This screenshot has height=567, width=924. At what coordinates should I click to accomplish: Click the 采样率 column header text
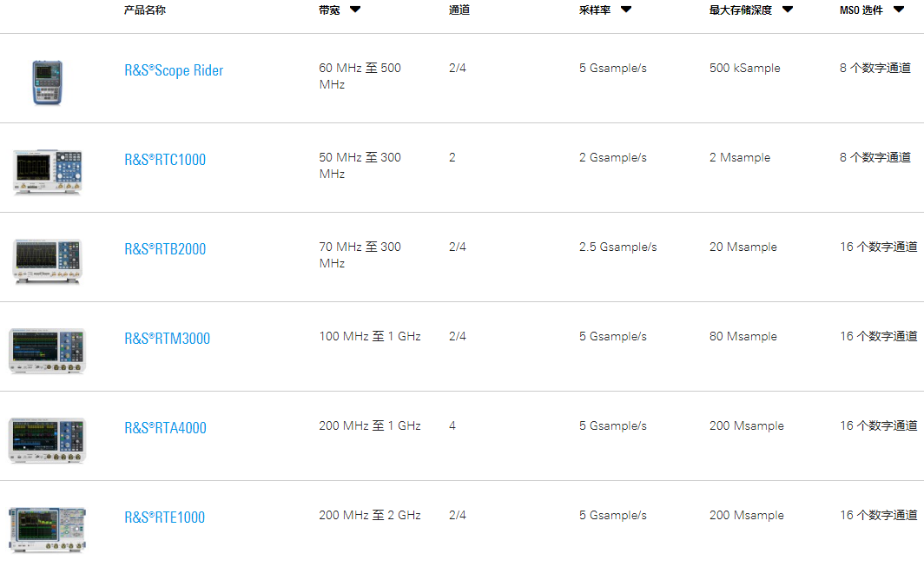(595, 10)
